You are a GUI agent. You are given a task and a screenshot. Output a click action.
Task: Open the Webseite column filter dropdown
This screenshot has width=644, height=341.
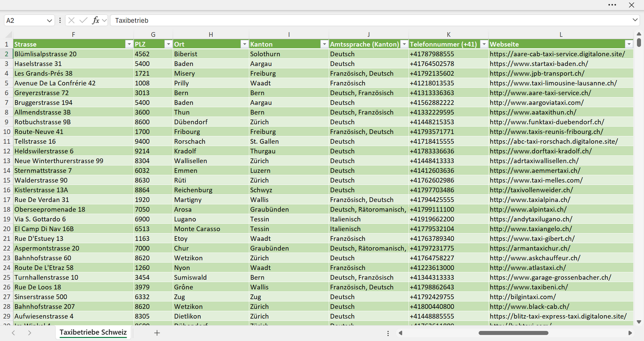pyautogui.click(x=628, y=44)
